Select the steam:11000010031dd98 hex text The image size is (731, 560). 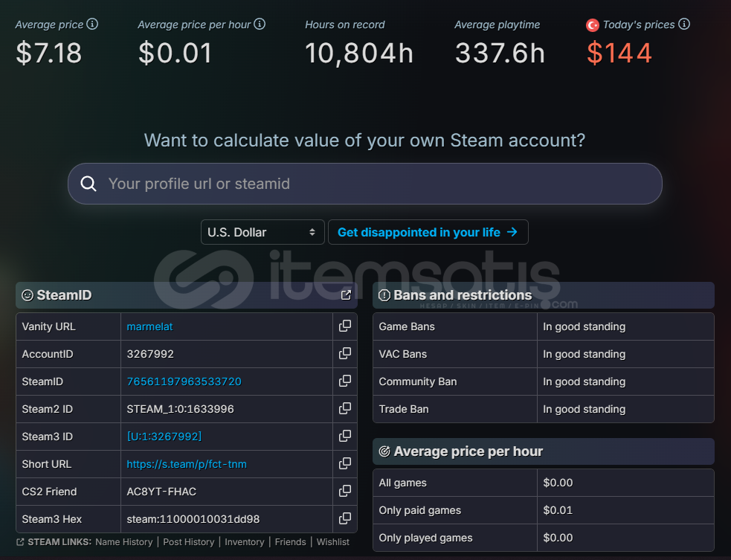coord(193,519)
